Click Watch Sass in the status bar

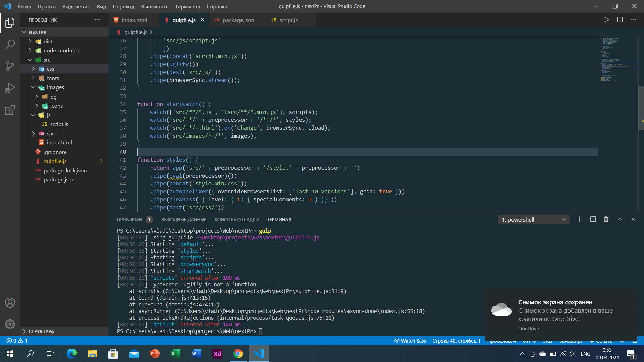tap(410, 341)
